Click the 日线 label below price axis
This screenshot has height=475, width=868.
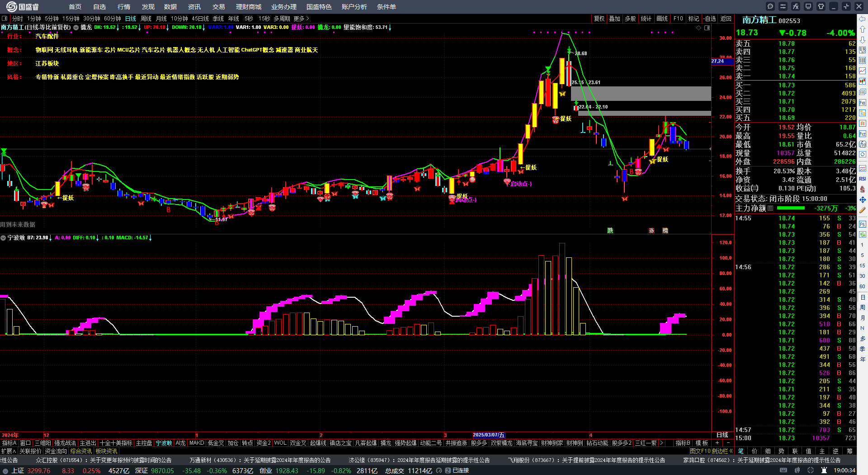click(722, 435)
